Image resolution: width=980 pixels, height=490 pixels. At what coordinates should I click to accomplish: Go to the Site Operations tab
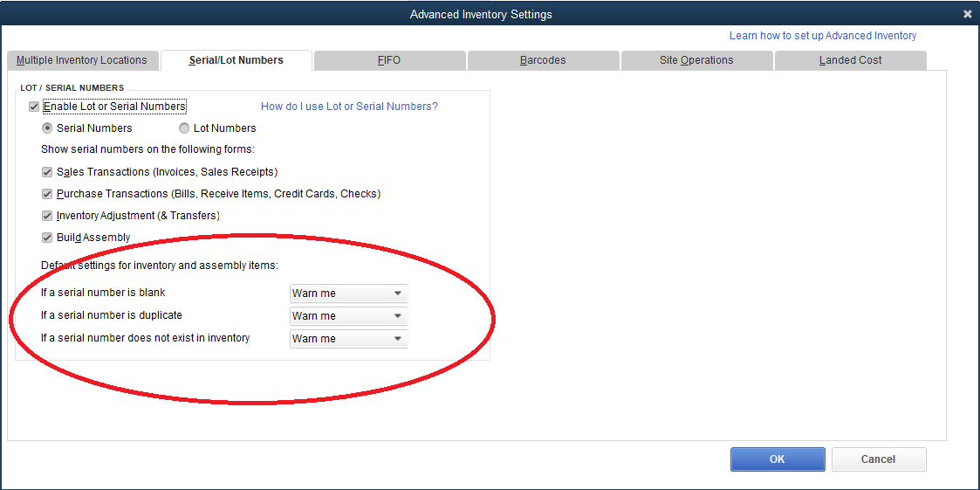pos(696,60)
